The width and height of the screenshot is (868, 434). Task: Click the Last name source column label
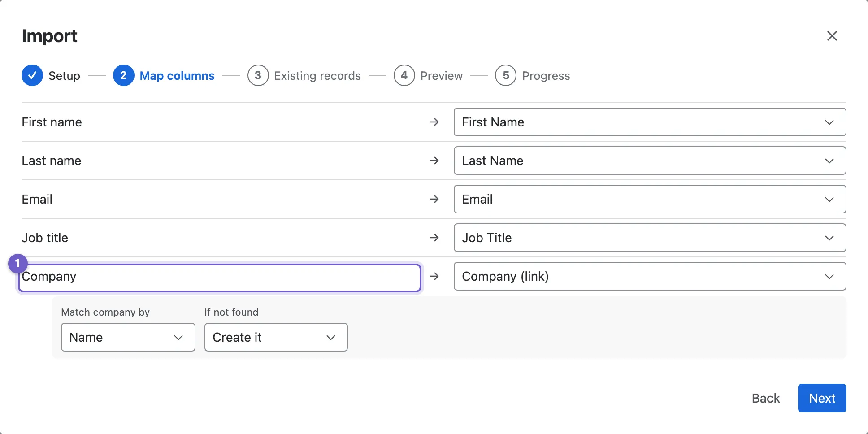[52, 161]
